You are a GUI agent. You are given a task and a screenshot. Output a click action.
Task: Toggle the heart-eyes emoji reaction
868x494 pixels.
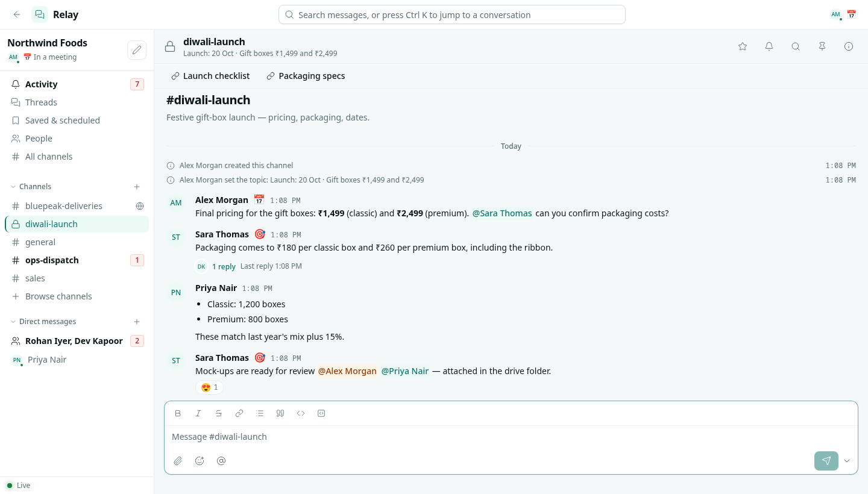[x=209, y=387]
